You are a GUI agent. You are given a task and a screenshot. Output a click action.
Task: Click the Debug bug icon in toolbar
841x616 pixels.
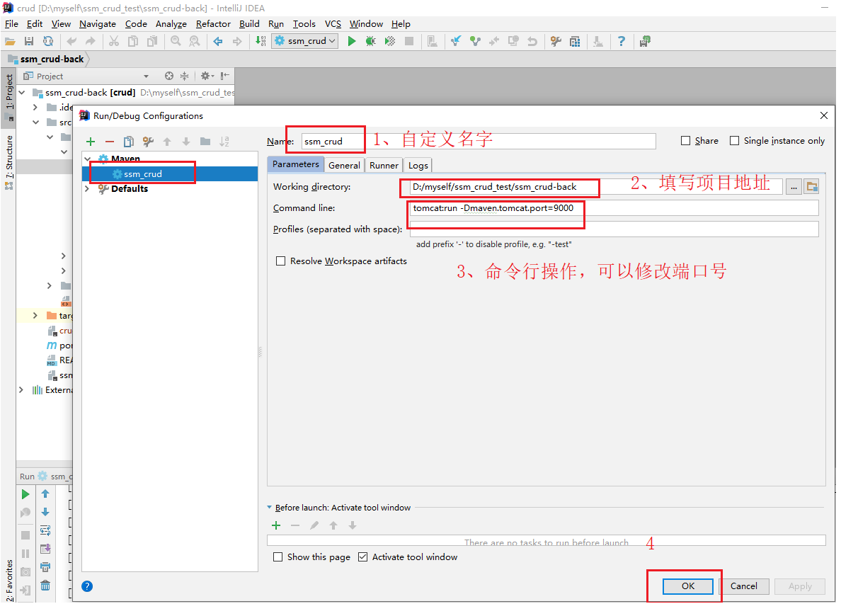(x=371, y=41)
